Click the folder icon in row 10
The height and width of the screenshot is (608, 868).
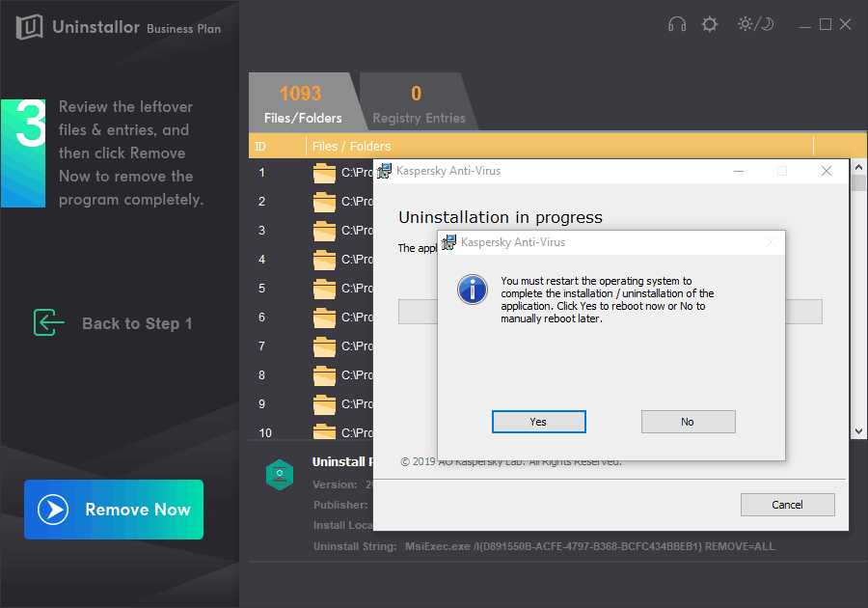click(324, 431)
